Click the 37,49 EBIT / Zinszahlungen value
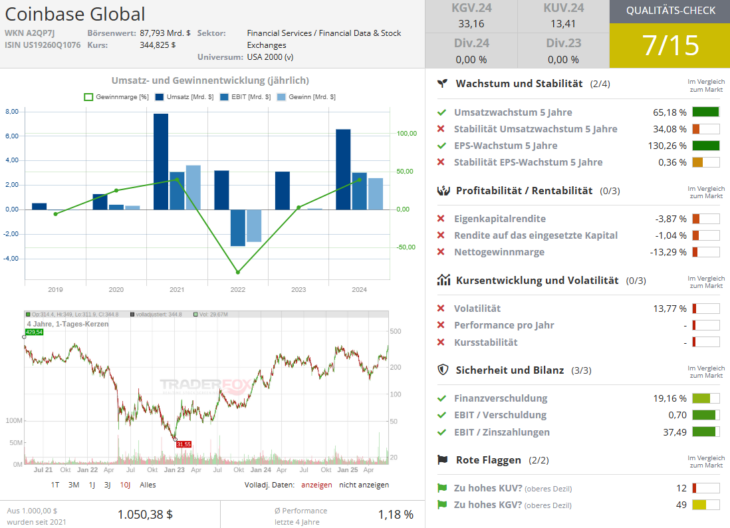The width and height of the screenshot is (730, 528). (675, 432)
